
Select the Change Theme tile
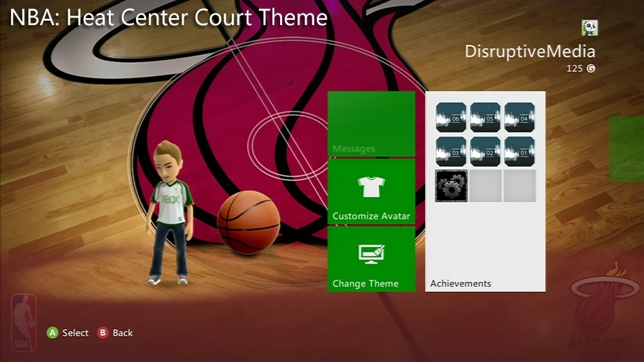pos(372,259)
